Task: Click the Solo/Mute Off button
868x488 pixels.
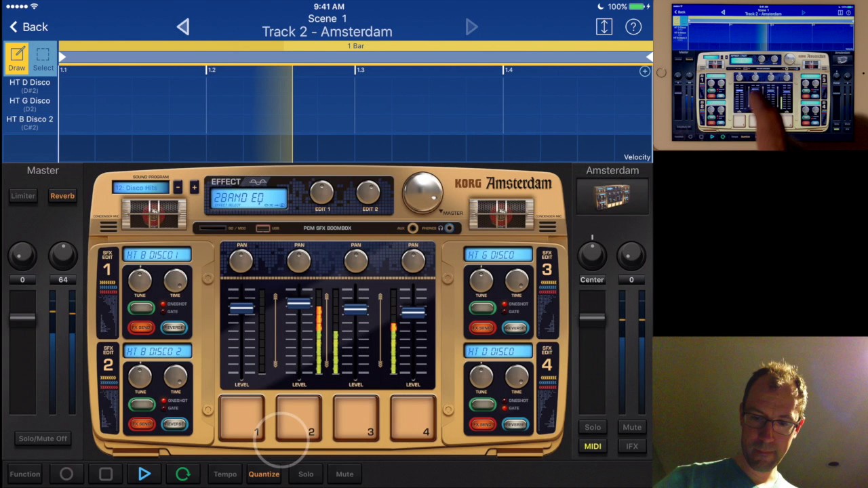Action: pyautogui.click(x=43, y=439)
